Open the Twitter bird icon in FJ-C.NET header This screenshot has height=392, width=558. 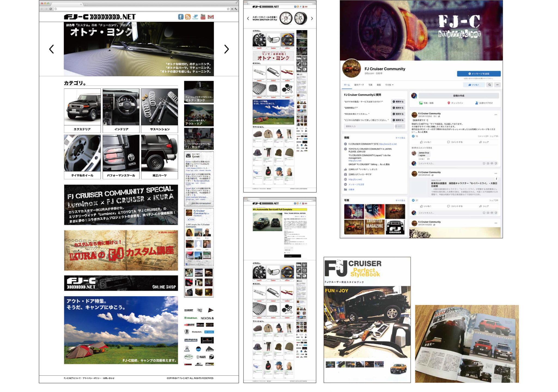[x=195, y=17]
